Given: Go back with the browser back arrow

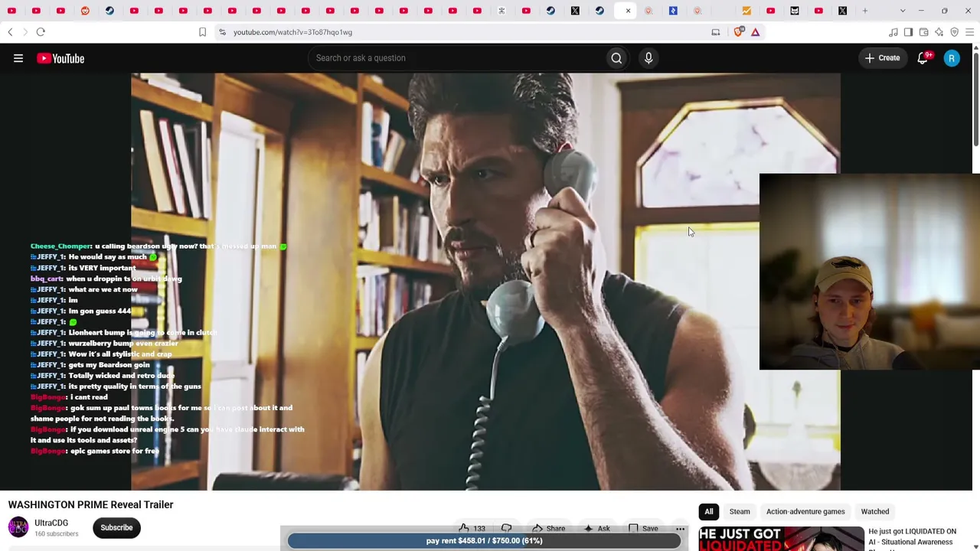Looking at the screenshot, I should 10,32.
